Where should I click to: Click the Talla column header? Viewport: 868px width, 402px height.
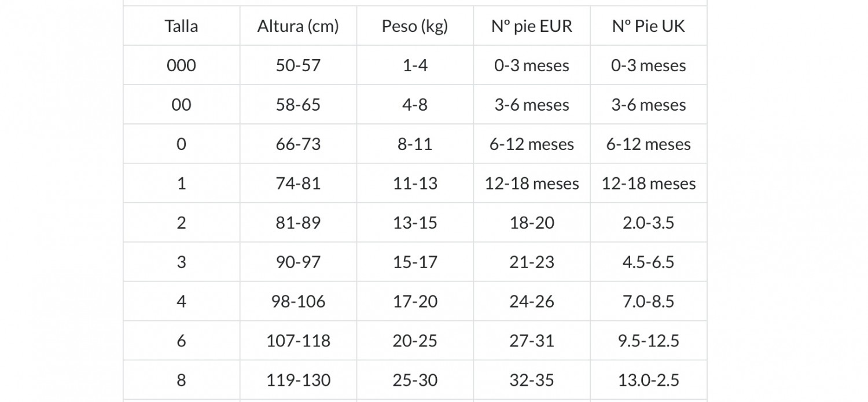[181, 26]
